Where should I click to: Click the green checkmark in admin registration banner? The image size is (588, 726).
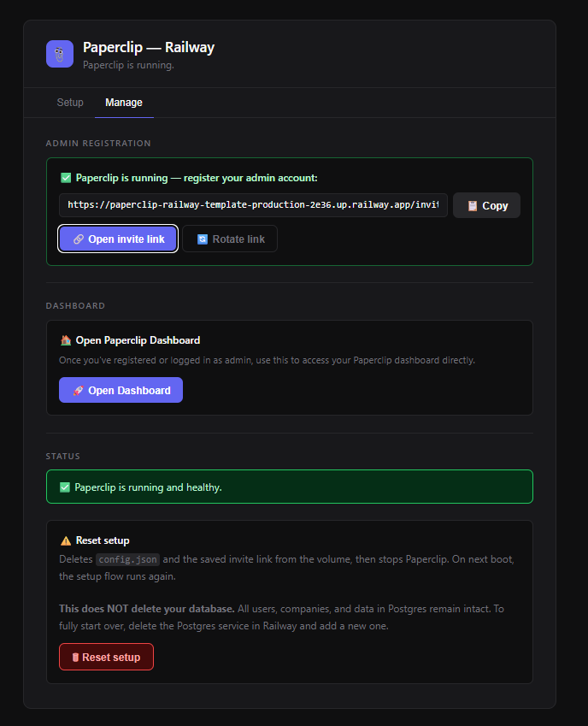65,178
